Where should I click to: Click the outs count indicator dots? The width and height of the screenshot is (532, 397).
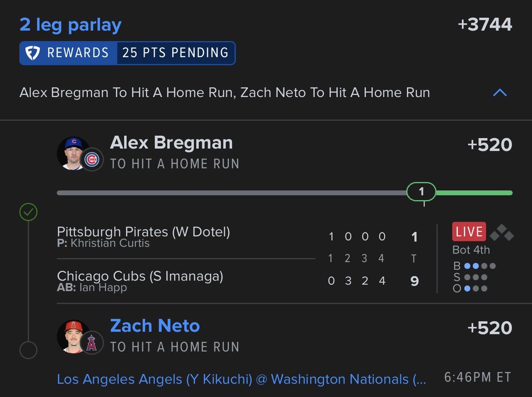(x=476, y=288)
